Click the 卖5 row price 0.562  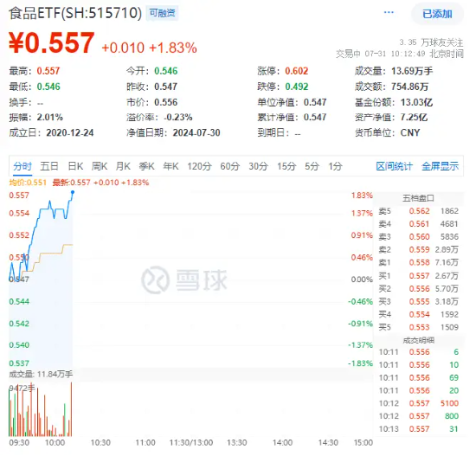419,211
